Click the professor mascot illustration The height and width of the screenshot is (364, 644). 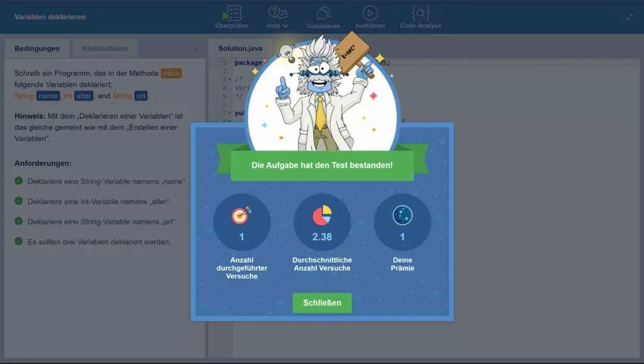pyautogui.click(x=323, y=94)
